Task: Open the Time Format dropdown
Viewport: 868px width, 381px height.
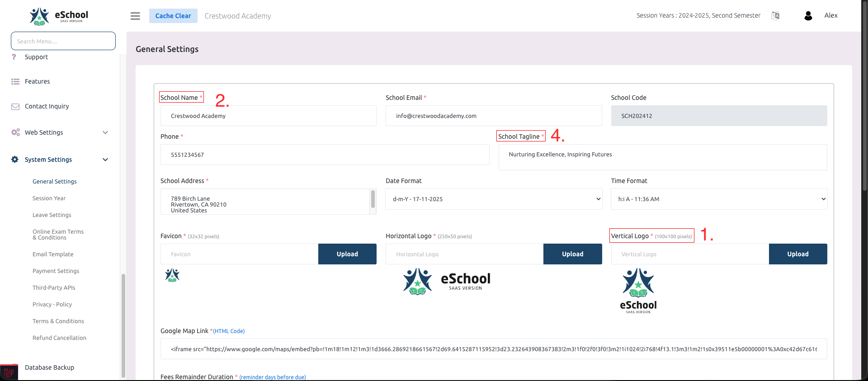Action: 719,199
